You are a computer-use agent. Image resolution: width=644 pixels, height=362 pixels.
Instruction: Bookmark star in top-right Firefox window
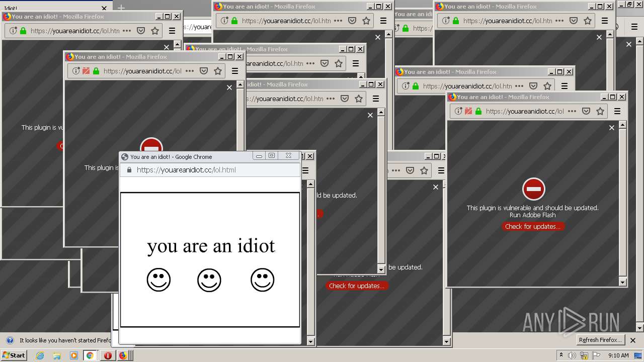[x=588, y=21]
